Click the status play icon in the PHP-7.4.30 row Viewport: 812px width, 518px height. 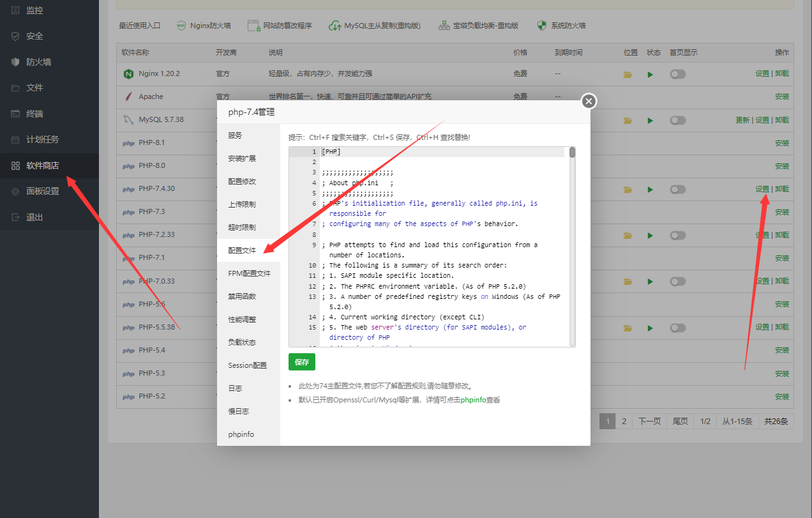tap(650, 189)
